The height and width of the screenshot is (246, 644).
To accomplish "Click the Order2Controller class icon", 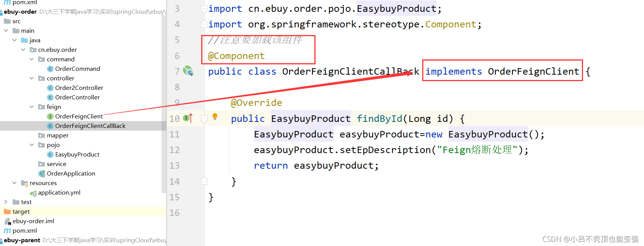I will pos(50,88).
